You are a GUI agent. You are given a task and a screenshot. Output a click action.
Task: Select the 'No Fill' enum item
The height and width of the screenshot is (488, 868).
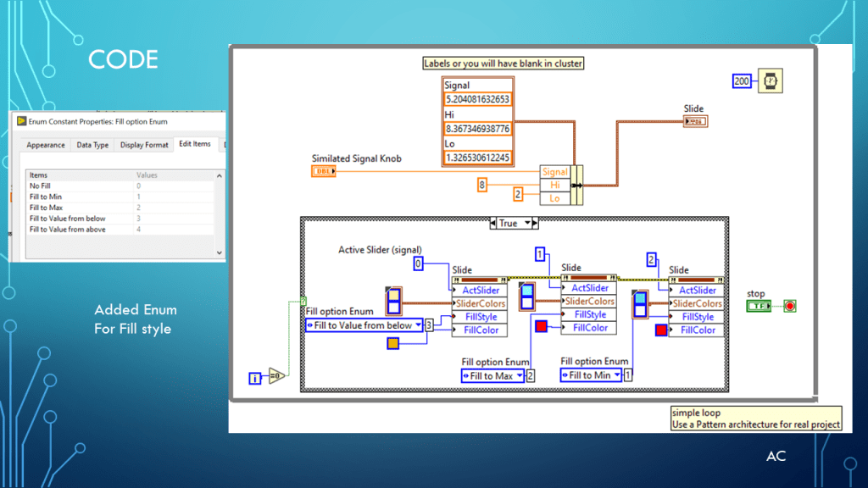[41, 186]
